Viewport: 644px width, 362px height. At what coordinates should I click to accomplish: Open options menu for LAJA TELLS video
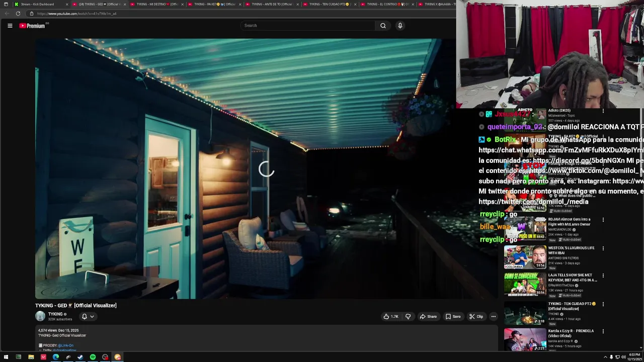coord(603,276)
